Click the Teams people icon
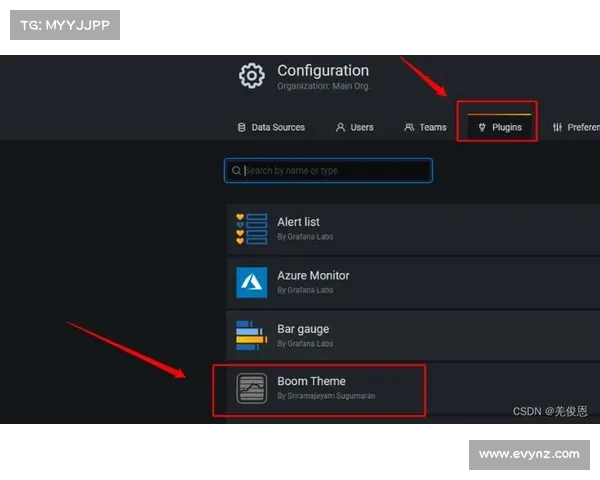Image resolution: width=600 pixels, height=480 pixels. [409, 127]
